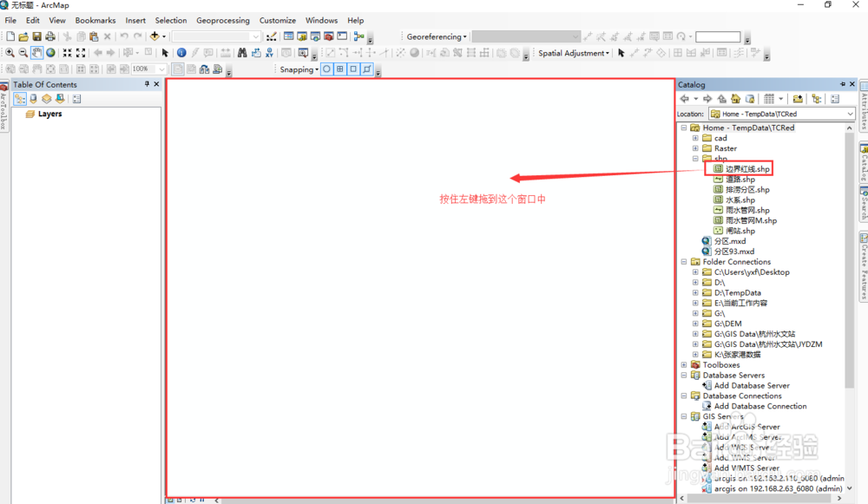Viewport: 868px width, 504px height.
Task: Open the Find binoculars tool
Action: [x=242, y=53]
